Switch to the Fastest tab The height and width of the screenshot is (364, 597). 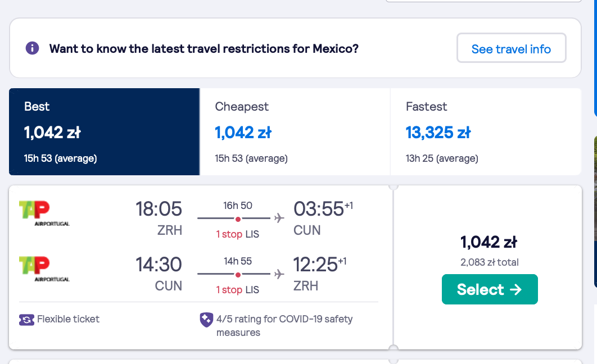click(x=486, y=131)
